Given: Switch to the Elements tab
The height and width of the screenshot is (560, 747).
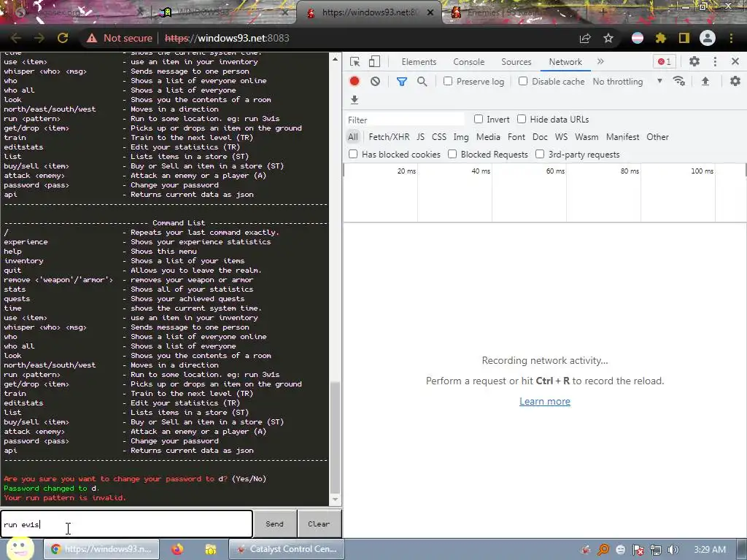Looking at the screenshot, I should tap(419, 62).
